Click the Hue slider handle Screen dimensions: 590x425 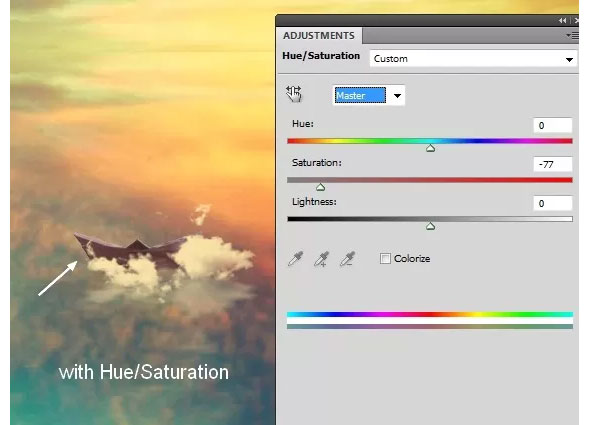click(430, 148)
